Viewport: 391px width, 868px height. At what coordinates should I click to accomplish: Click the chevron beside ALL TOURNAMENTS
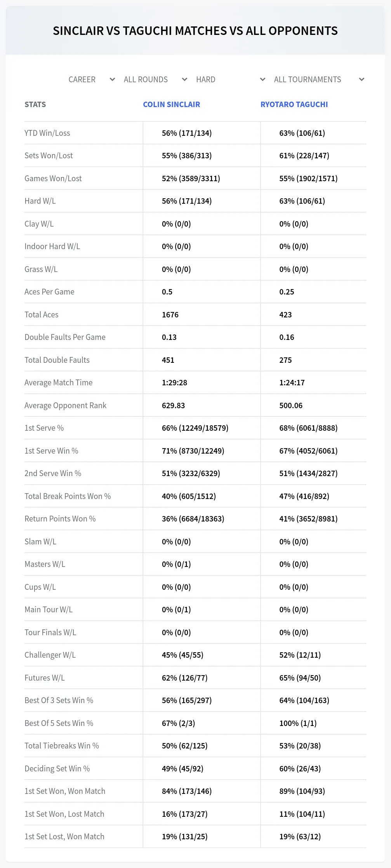[x=361, y=80]
